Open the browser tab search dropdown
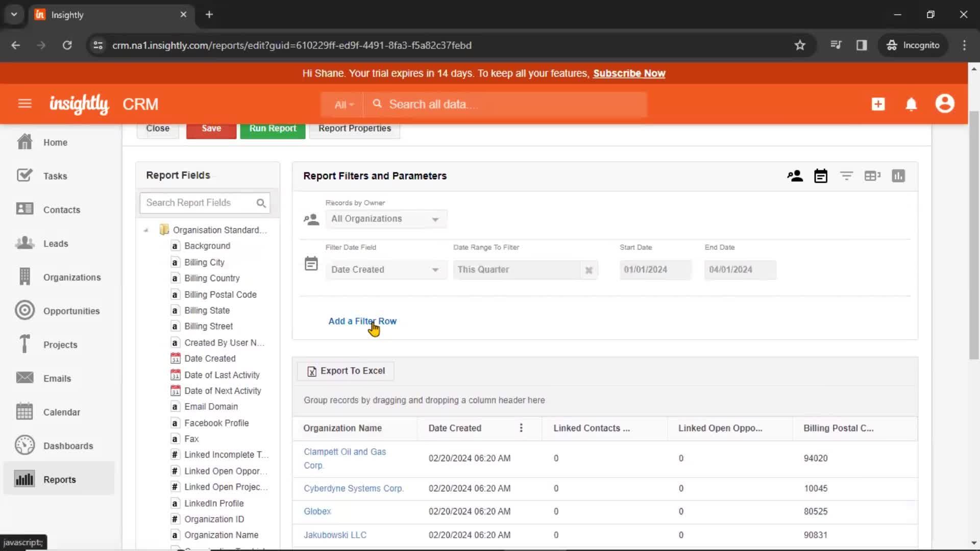980x551 pixels. point(14,14)
